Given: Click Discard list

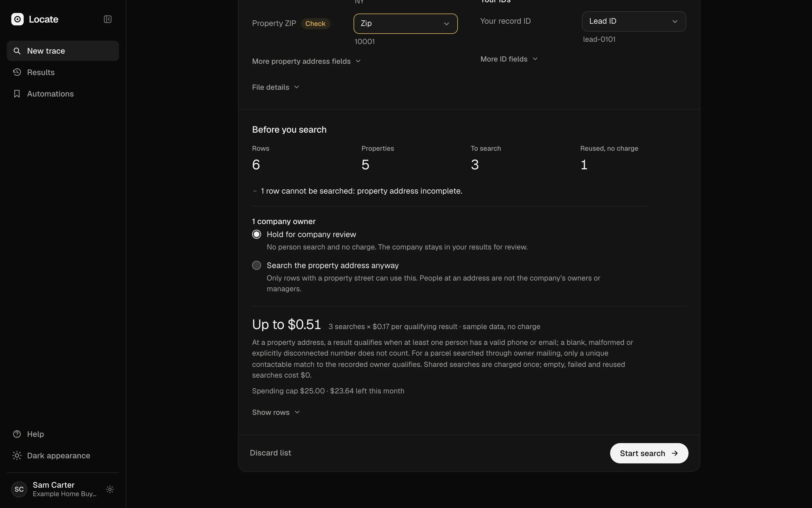Looking at the screenshot, I should click(270, 453).
